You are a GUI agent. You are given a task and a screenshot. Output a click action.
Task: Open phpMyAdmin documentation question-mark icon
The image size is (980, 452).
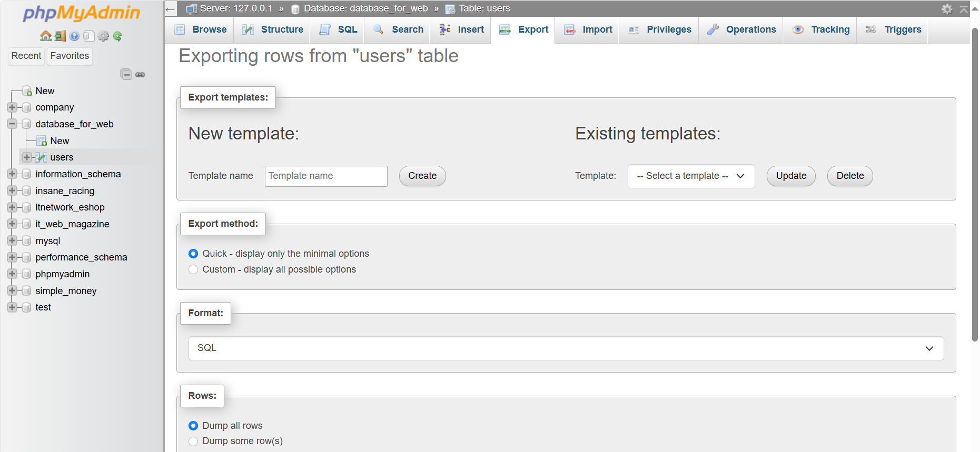tap(74, 36)
